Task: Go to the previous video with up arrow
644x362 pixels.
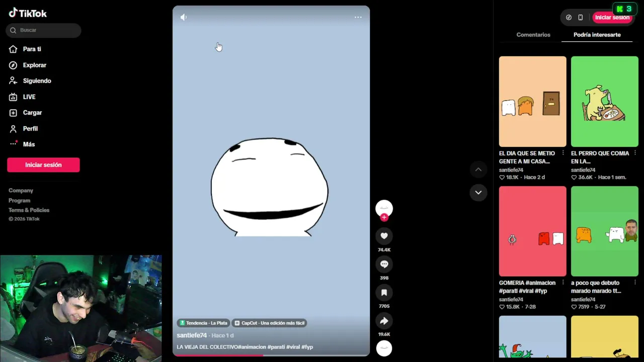Action: [x=478, y=169]
